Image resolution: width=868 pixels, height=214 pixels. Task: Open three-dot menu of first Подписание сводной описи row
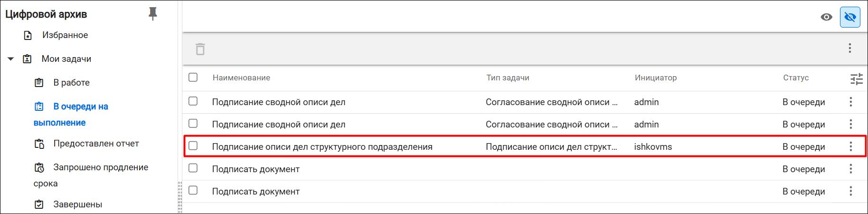pyautogui.click(x=851, y=102)
